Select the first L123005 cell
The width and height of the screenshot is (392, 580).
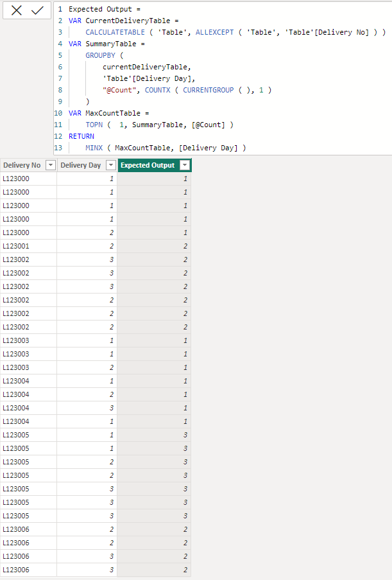28,435
